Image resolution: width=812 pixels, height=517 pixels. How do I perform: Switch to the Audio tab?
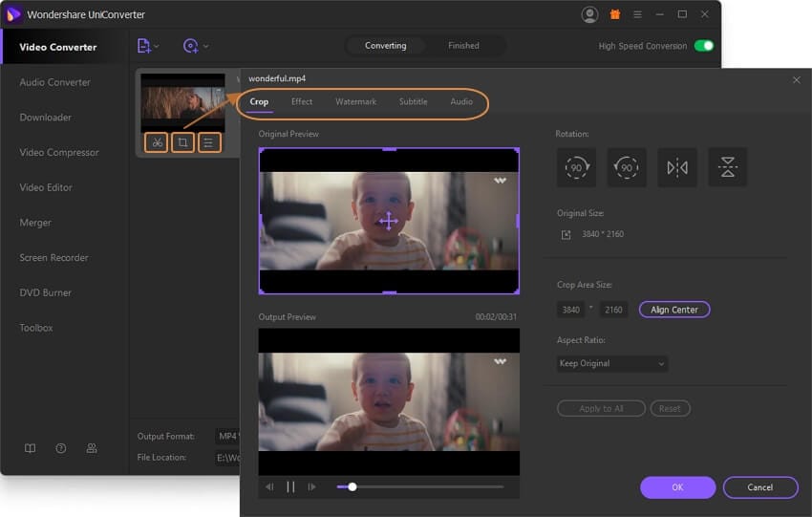pyautogui.click(x=461, y=101)
